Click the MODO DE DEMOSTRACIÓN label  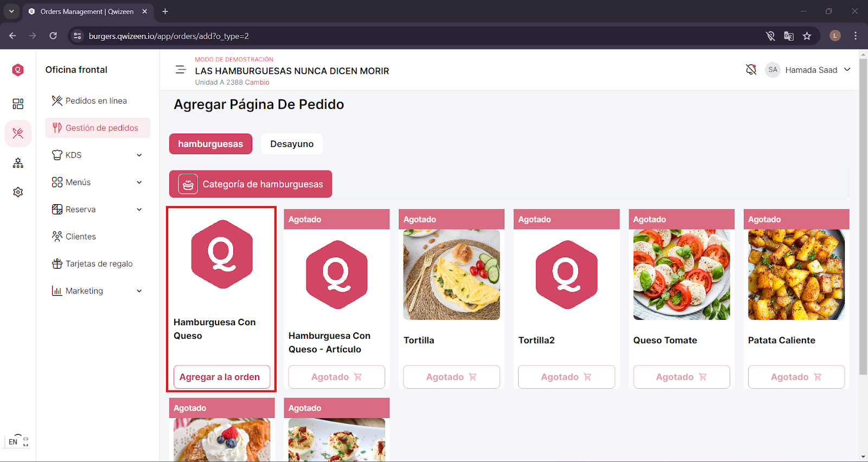[x=234, y=60]
